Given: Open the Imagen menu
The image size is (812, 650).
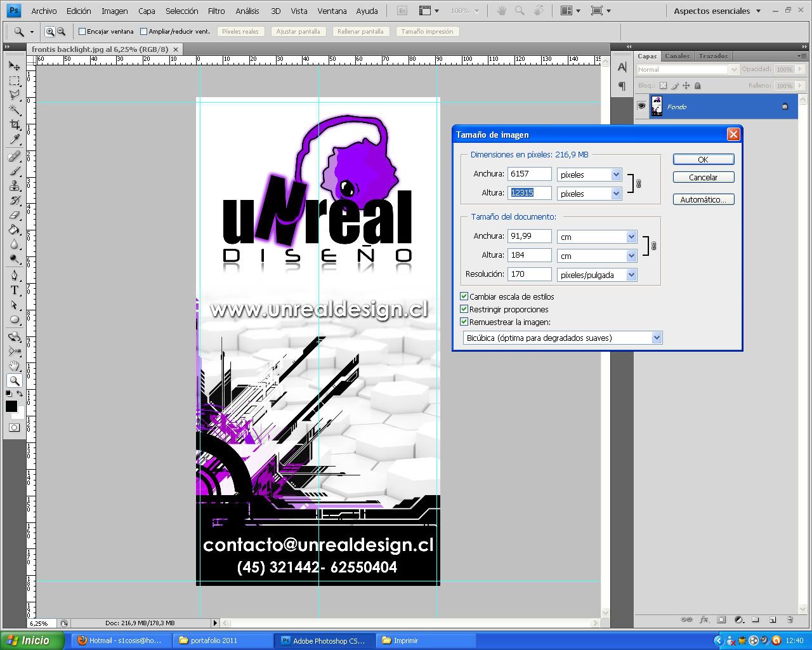Looking at the screenshot, I should [115, 11].
